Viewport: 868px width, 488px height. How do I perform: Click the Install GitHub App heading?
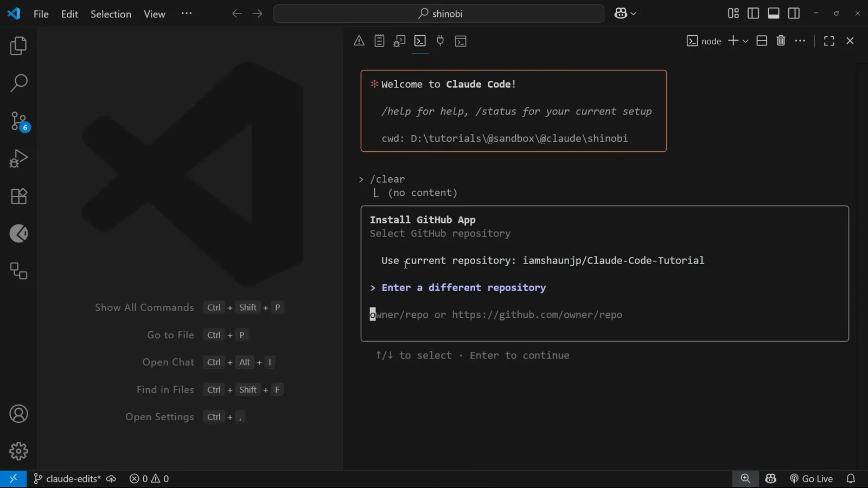pos(423,220)
